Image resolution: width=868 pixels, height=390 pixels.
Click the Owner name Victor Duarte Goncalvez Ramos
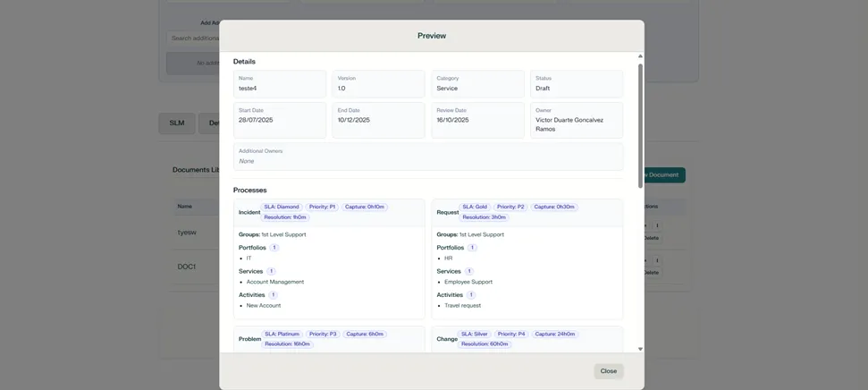pyautogui.click(x=569, y=124)
